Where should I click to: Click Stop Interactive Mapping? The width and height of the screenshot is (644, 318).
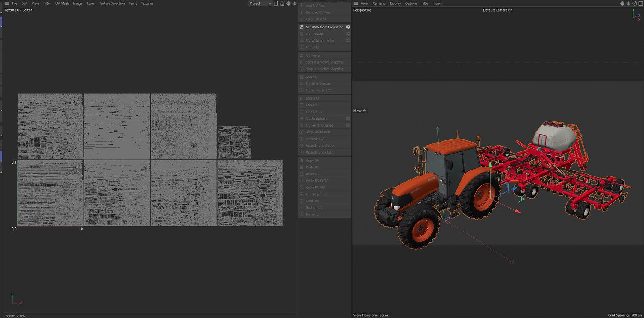(x=325, y=69)
